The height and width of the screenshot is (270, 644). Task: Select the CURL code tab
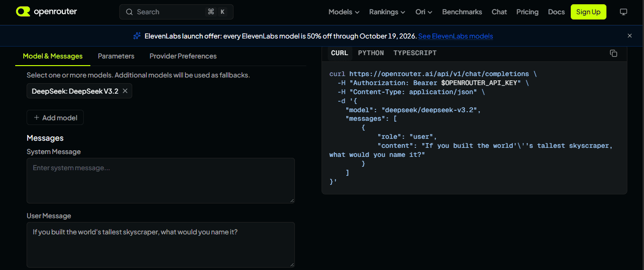point(340,53)
